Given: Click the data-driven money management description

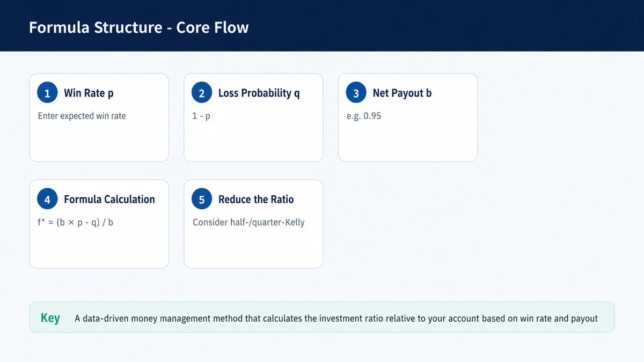Looking at the screenshot, I should [336, 319].
